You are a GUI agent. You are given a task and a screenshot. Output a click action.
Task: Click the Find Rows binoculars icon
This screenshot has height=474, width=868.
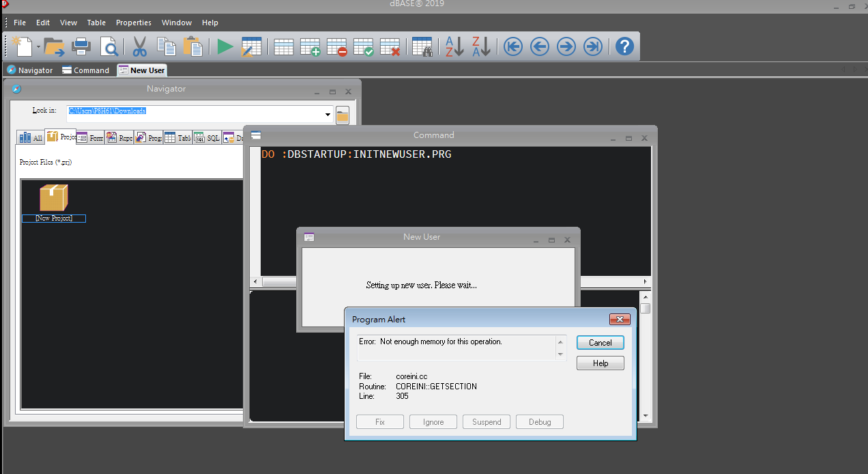(422, 46)
